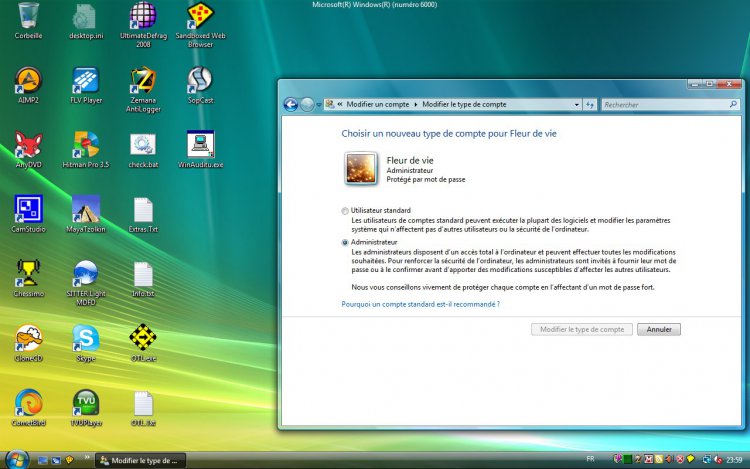Click the Annuler button
750x469 pixels.
point(659,329)
